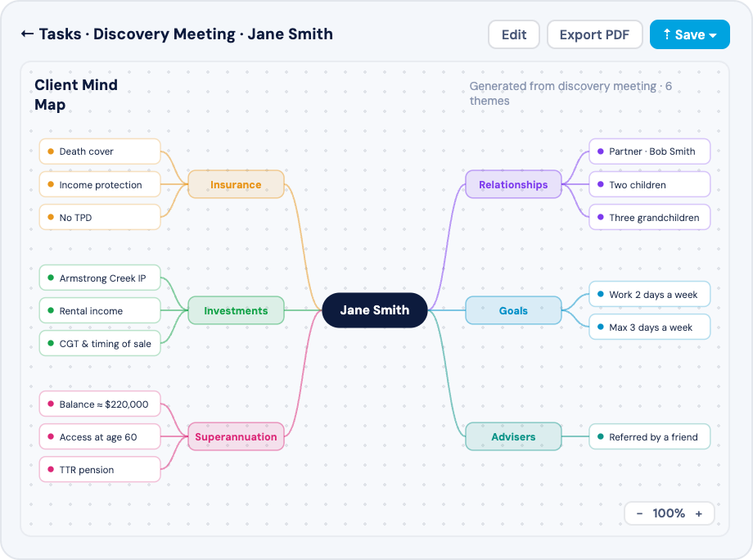
Task: Click the 100% zoom level value
Action: click(669, 513)
